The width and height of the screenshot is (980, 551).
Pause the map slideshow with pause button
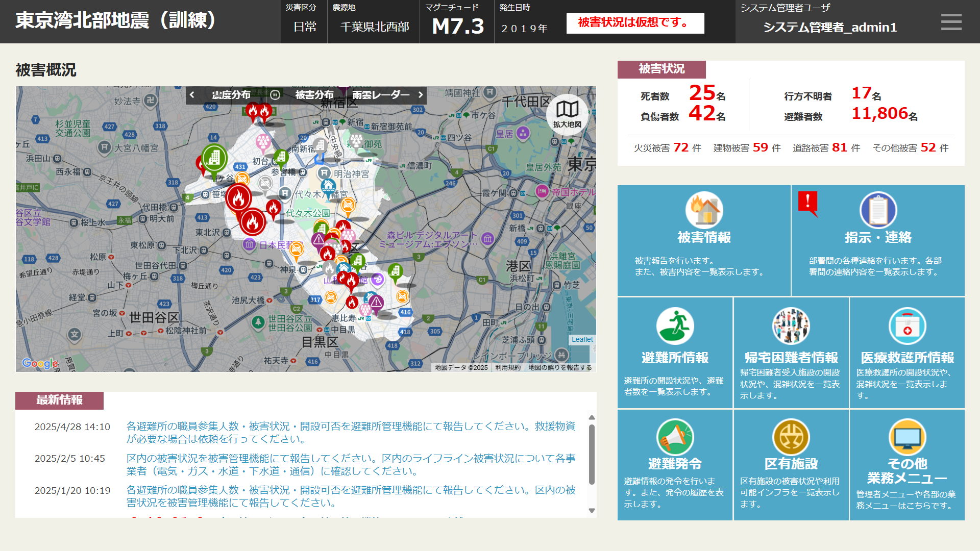[x=275, y=95]
